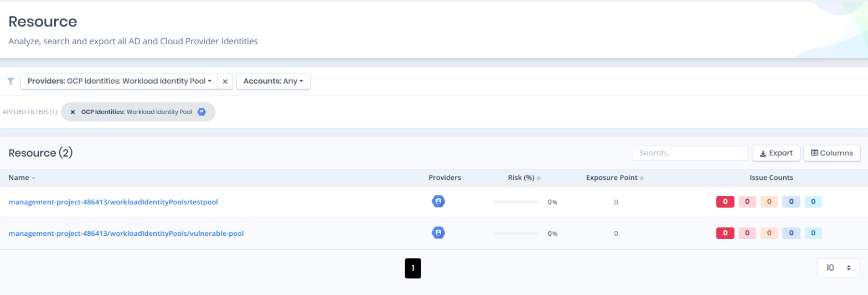Clear applied GCP Identities filter chip
This screenshot has width=868, height=295.
pos(73,112)
